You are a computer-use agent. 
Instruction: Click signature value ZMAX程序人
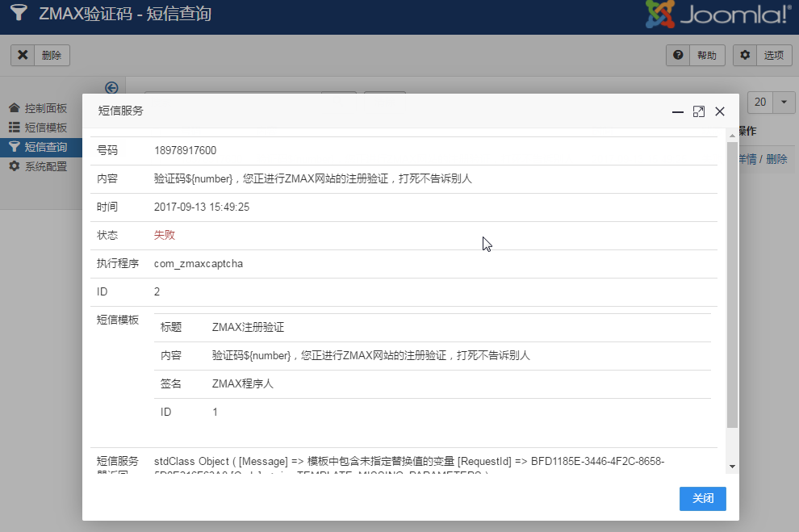coord(243,383)
